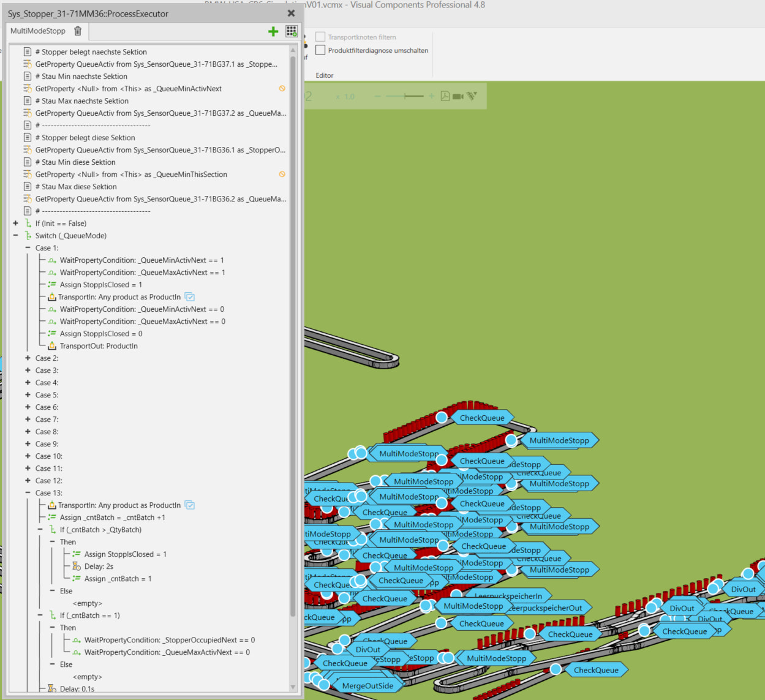Collapse Case 13 branch
Image resolution: width=765 pixels, height=700 pixels.
tap(28, 493)
